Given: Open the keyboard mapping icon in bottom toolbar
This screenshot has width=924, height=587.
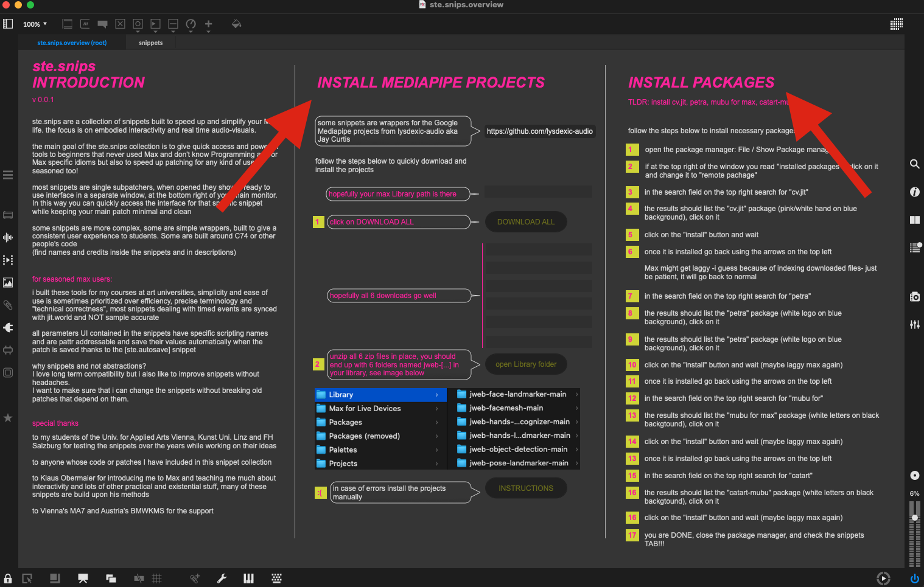Looking at the screenshot, I should 276,578.
